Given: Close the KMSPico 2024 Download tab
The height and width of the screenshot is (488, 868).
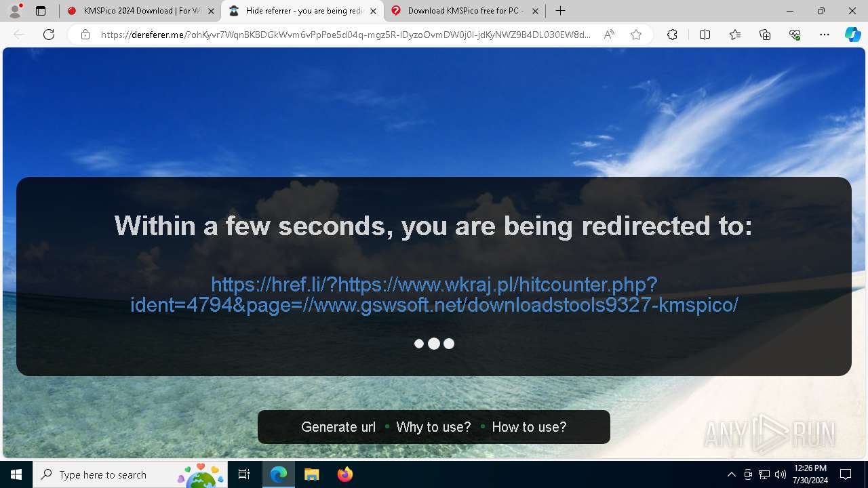Looking at the screenshot, I should (x=211, y=11).
